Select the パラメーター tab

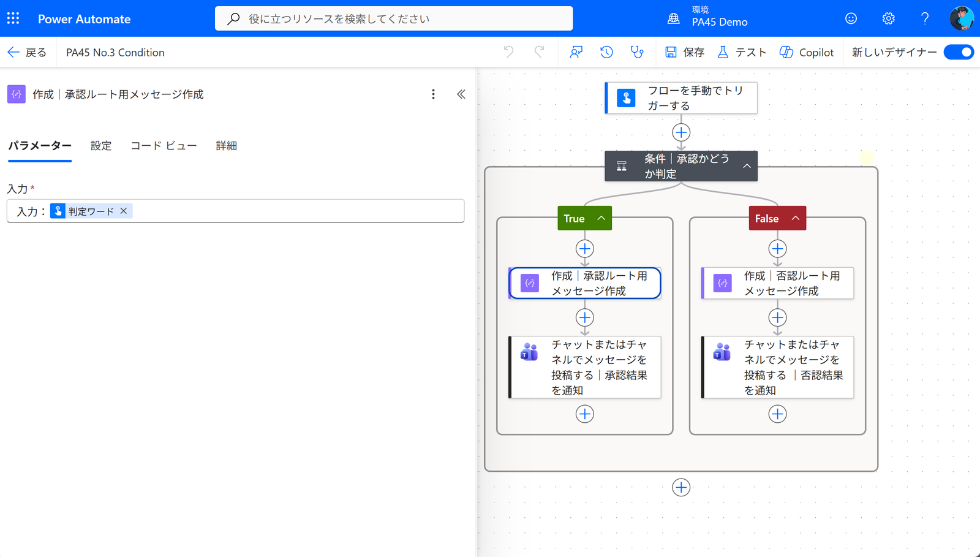[40, 145]
